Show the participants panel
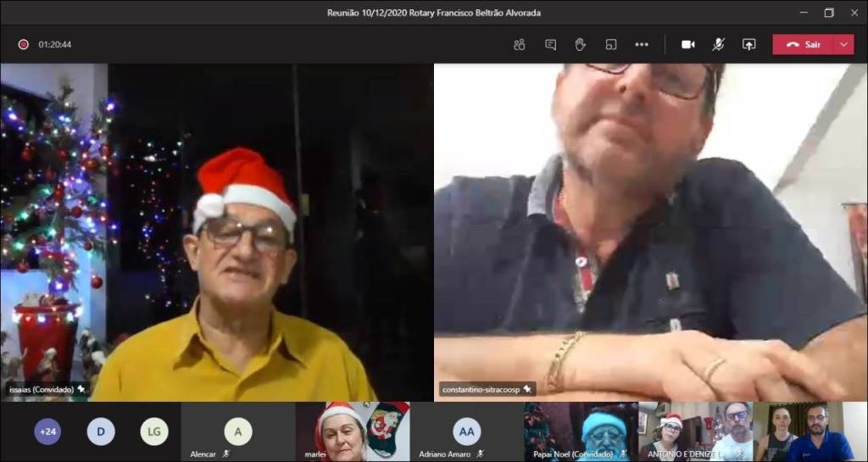 tap(520, 45)
